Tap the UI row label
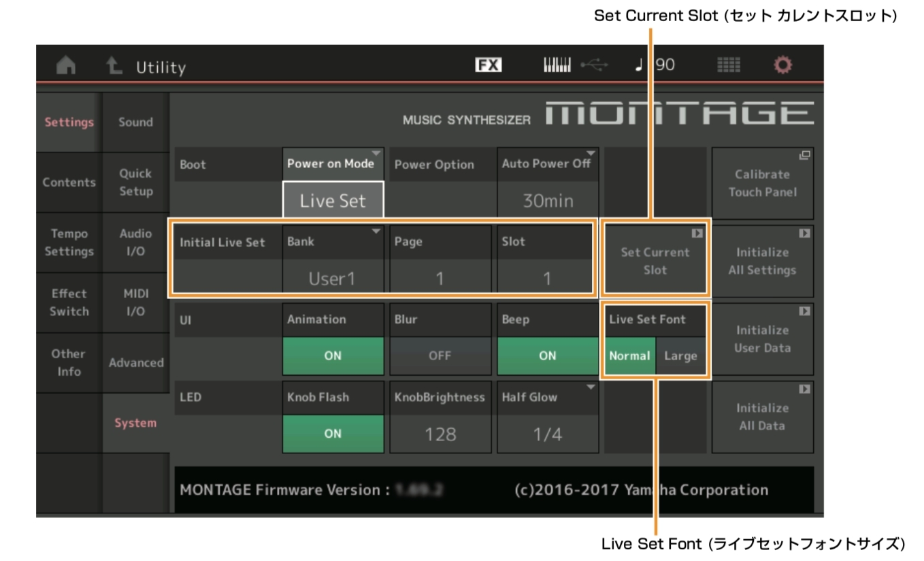Viewport: 924px width, 561px height. tap(185, 320)
